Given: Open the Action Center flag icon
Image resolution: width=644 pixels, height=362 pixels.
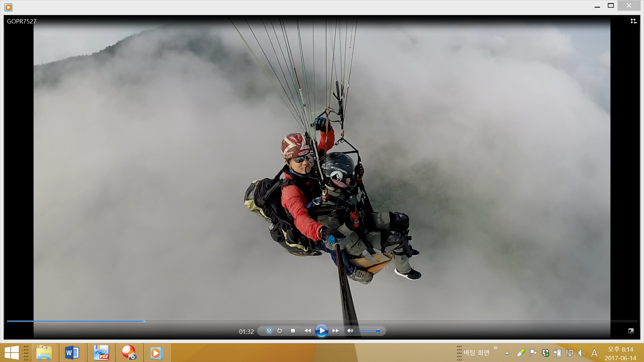Looking at the screenshot, I should 533,353.
